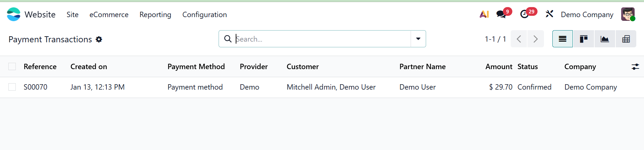Open Payment Transactions gear actions menu
Image resolution: width=644 pixels, height=150 pixels.
[x=99, y=39]
